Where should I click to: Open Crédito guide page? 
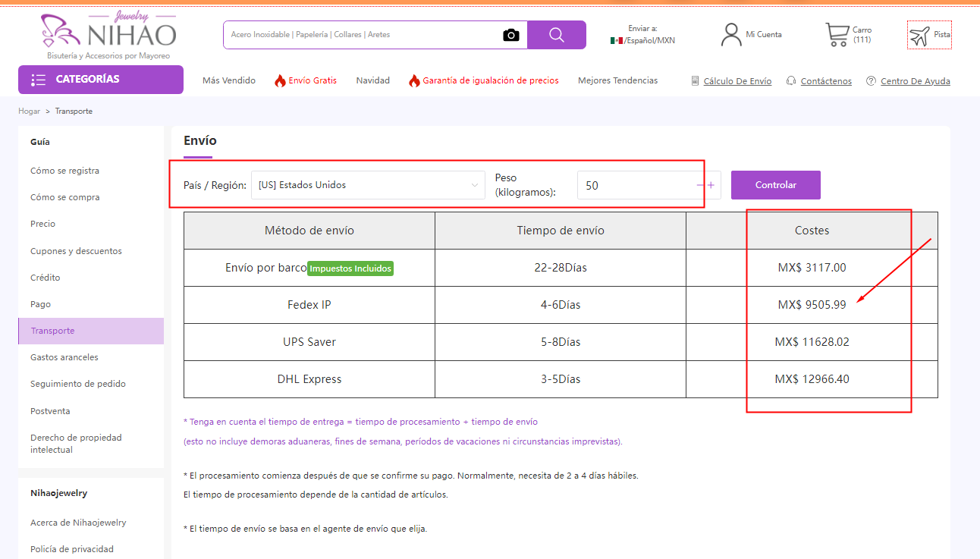46,278
